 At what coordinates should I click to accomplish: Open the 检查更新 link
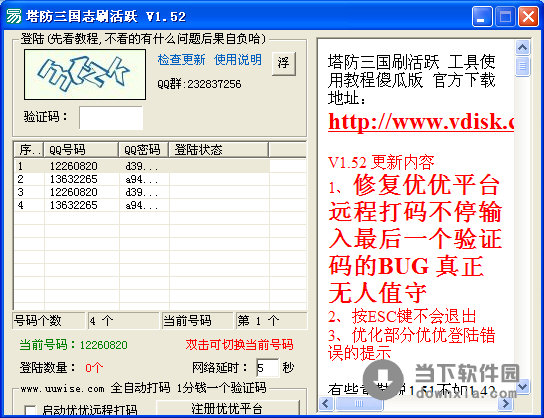point(181,60)
